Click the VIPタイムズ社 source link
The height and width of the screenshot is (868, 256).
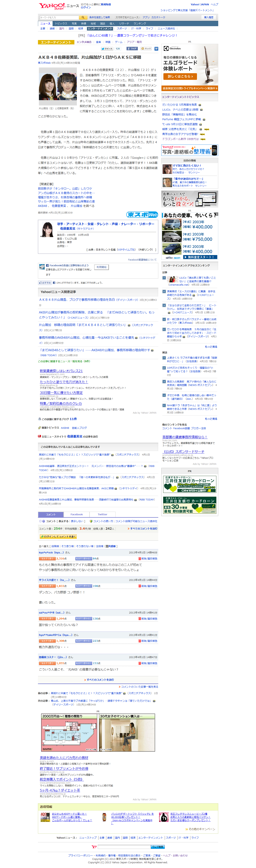[126, 250]
